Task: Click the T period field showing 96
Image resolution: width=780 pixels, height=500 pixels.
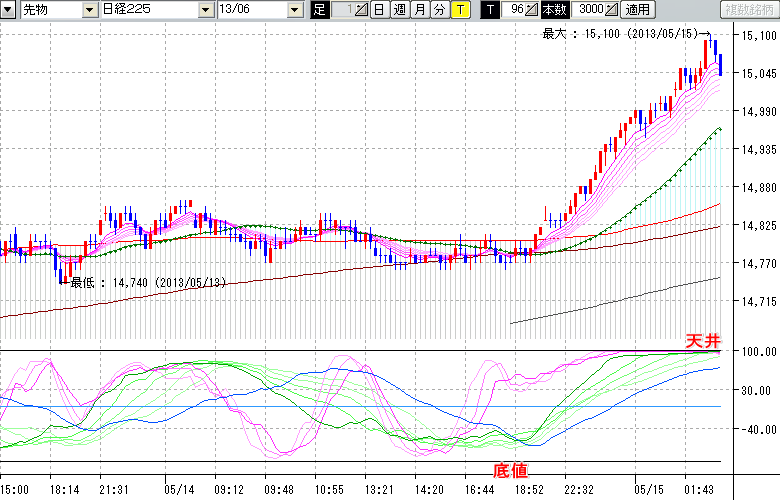Action: coord(514,9)
